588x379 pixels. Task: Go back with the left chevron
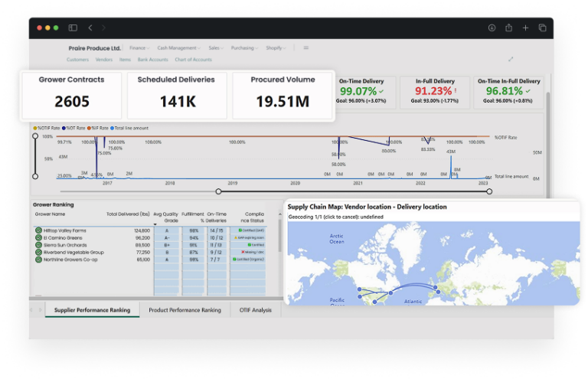point(90,28)
